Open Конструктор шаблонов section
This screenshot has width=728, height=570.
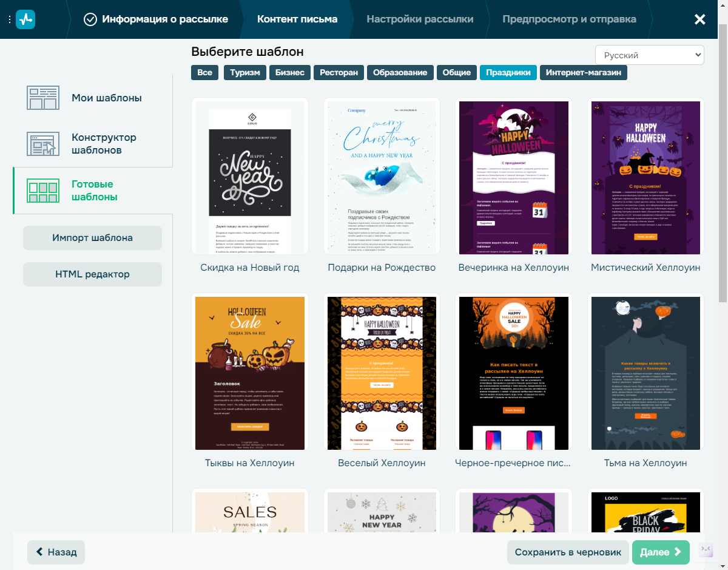(93, 144)
